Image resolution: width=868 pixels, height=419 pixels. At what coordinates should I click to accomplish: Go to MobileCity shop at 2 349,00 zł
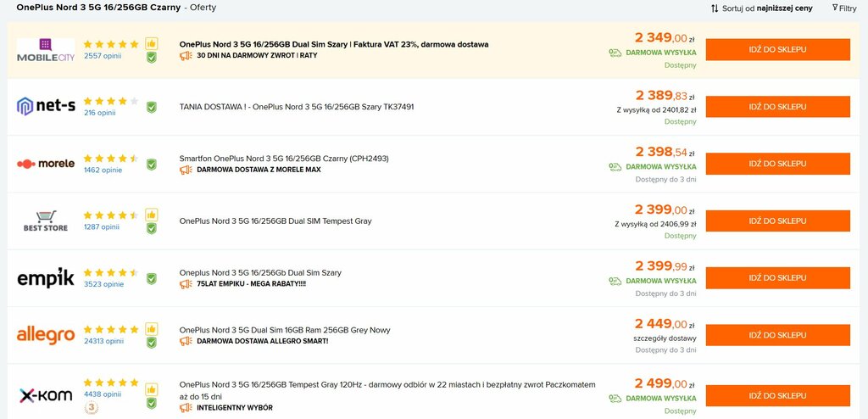coord(778,49)
